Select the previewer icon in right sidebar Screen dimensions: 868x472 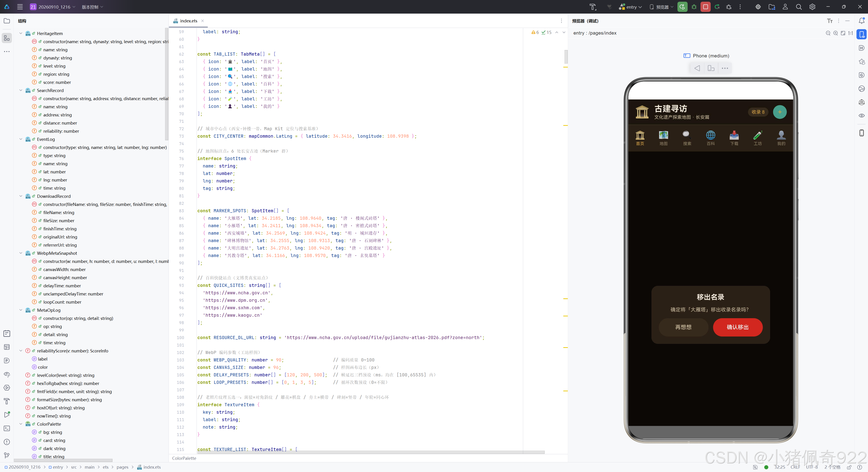862,34
